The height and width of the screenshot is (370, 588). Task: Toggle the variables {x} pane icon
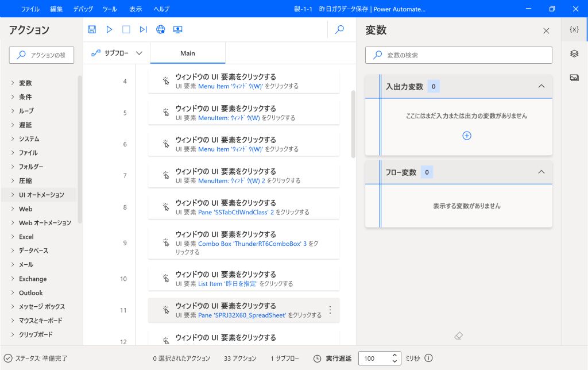574,29
